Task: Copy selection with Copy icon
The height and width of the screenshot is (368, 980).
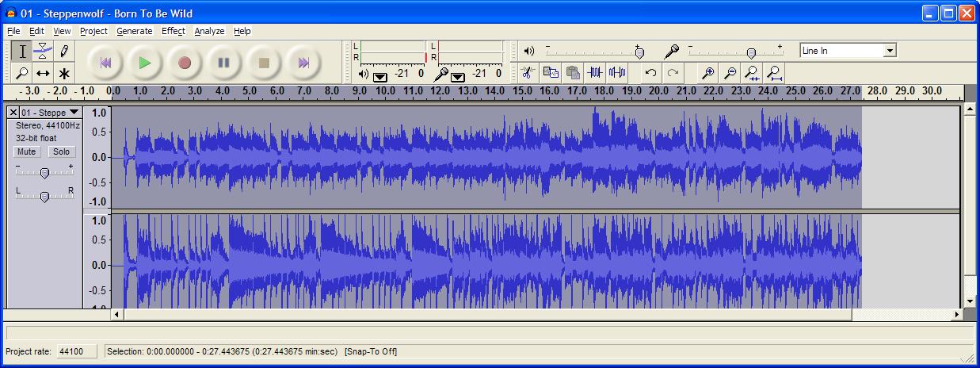Action: click(551, 72)
